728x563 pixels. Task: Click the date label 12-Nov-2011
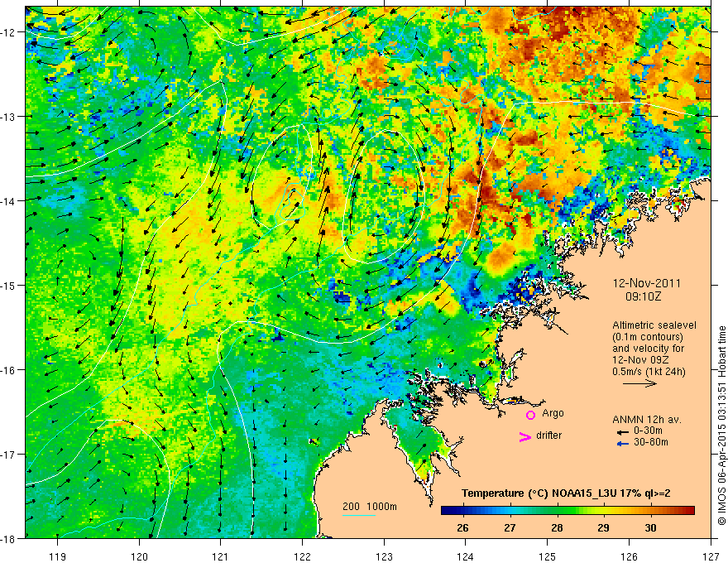point(647,283)
